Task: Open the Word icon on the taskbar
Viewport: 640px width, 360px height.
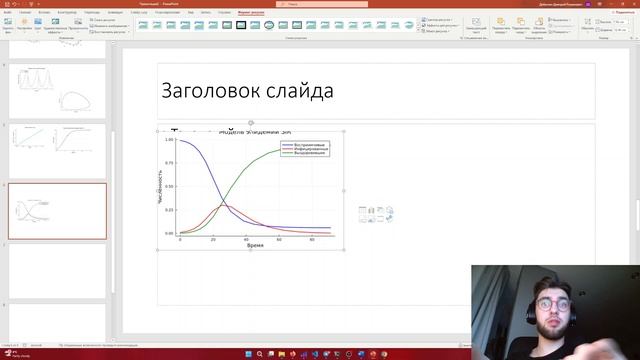Action: point(361,354)
